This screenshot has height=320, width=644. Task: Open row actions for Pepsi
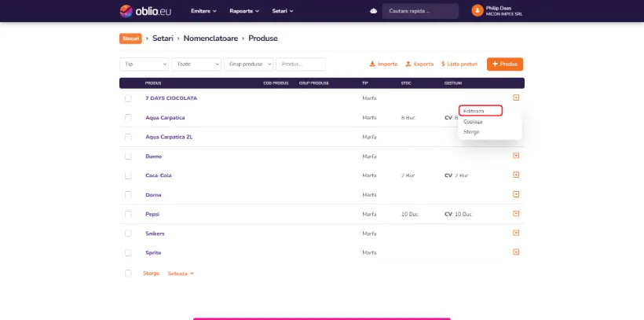tap(516, 214)
